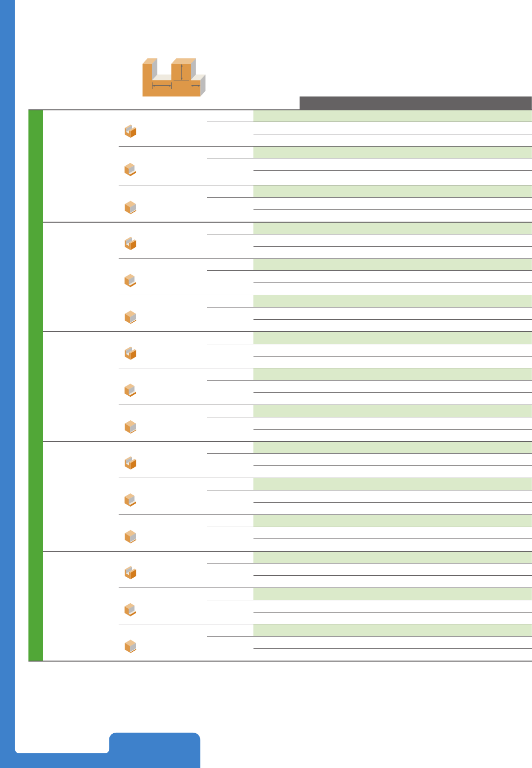Select the shoulder milling icon in first table group
Screen dimensions: 532x768
[x=130, y=170]
